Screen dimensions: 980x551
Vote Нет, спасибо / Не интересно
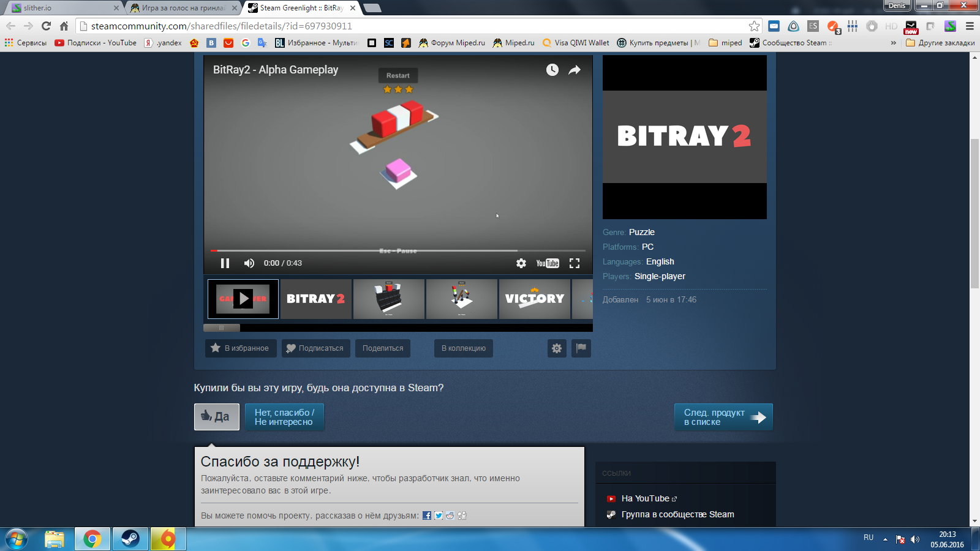pyautogui.click(x=284, y=417)
